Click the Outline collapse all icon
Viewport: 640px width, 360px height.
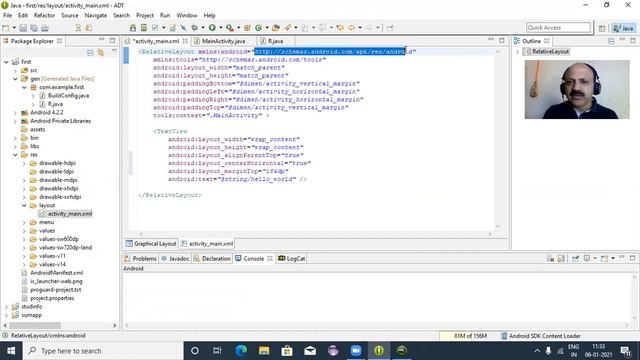611,41
